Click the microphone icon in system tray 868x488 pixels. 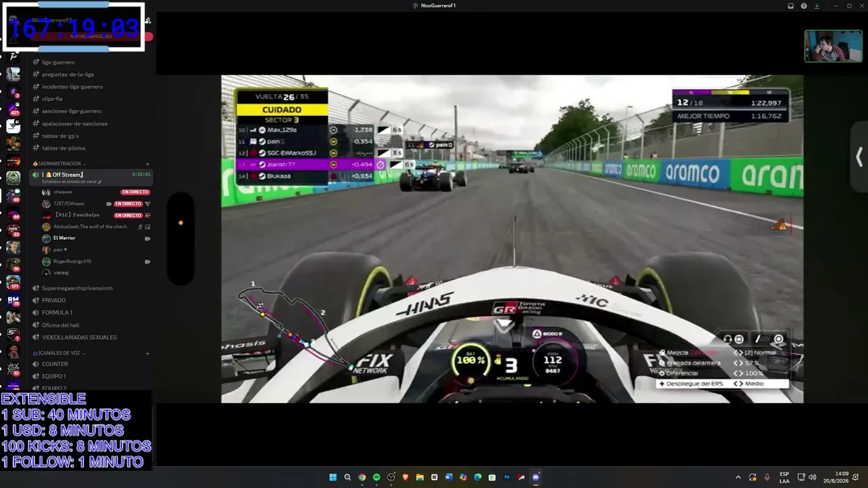tap(767, 477)
